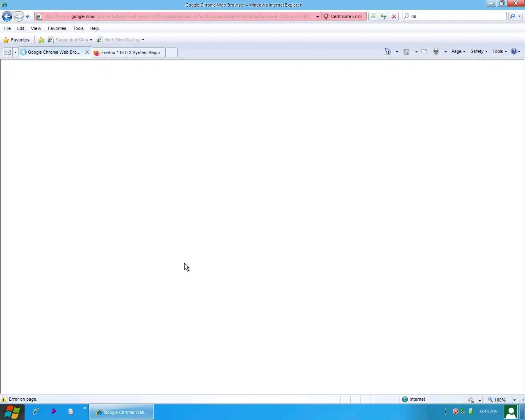This screenshot has width=525, height=420.
Task: Open the File menu
Action: 7,28
